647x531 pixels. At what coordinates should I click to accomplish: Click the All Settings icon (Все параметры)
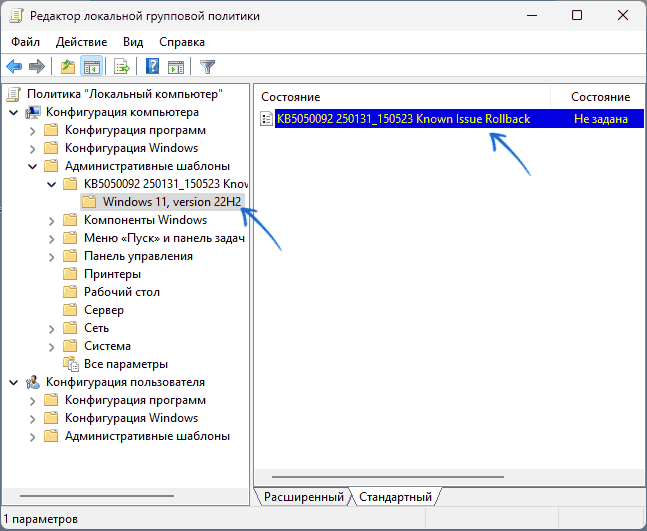71,364
